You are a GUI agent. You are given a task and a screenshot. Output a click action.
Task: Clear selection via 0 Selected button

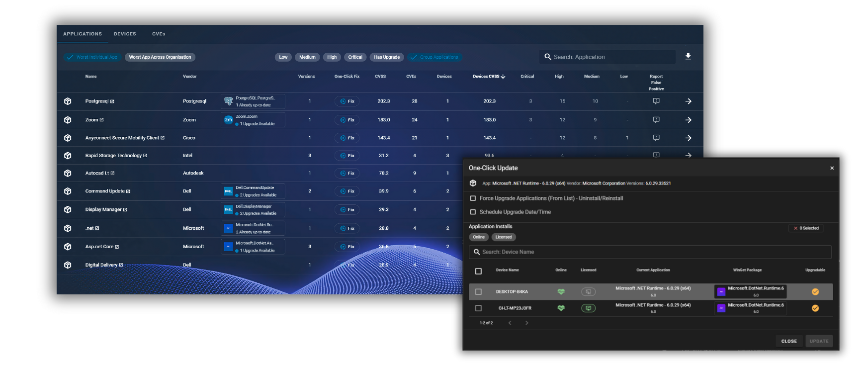806,228
